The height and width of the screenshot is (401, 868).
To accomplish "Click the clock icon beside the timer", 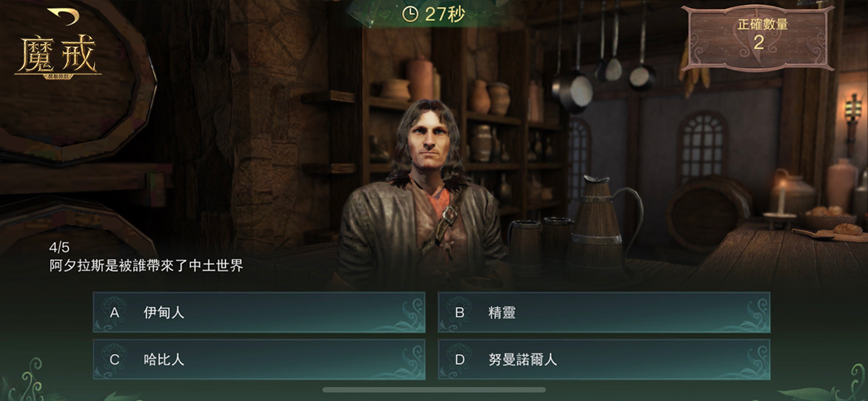I will [x=411, y=14].
